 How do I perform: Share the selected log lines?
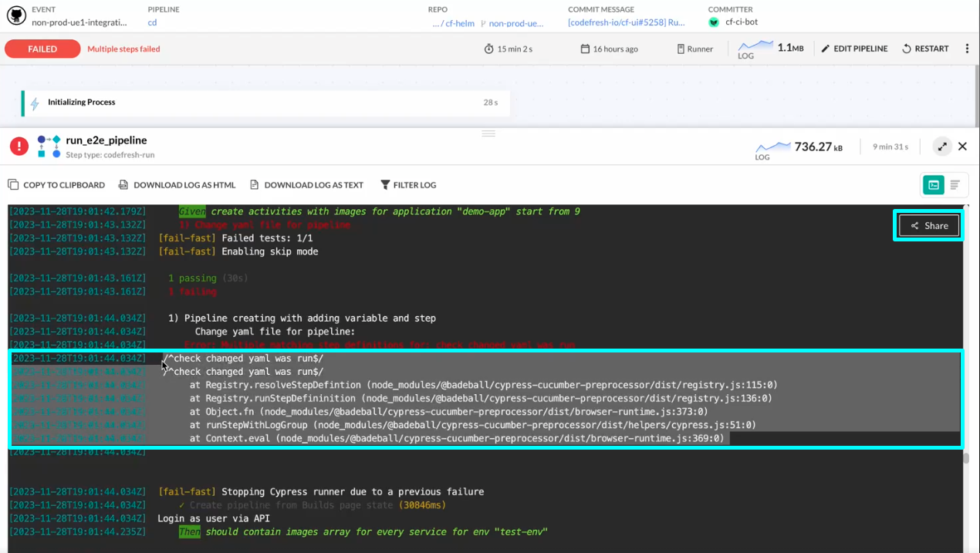[929, 226]
